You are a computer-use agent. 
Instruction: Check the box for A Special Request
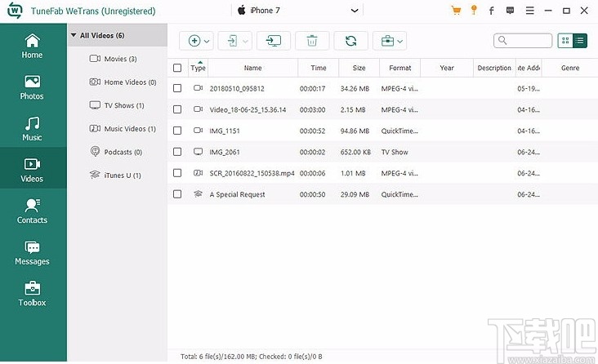tap(177, 194)
